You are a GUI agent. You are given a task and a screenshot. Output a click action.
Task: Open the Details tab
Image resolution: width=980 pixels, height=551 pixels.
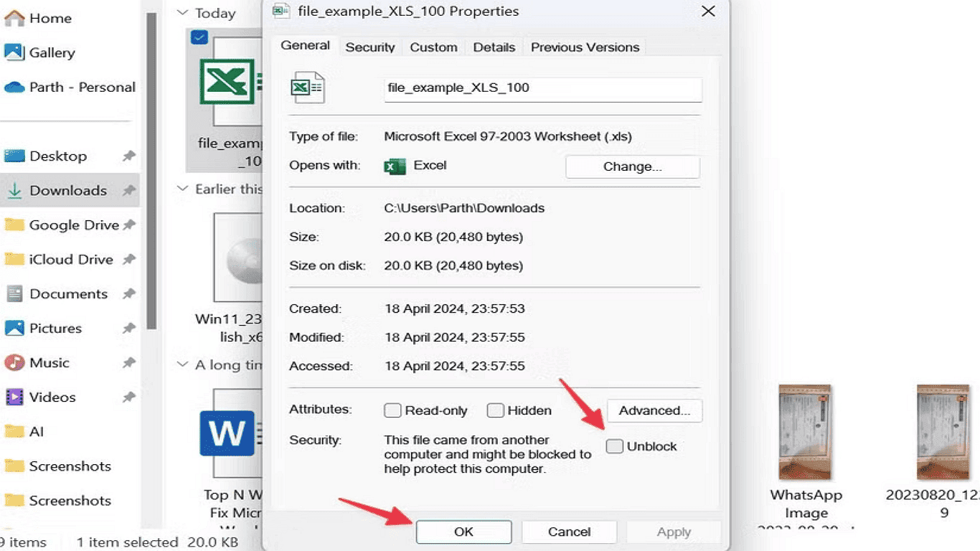[494, 47]
